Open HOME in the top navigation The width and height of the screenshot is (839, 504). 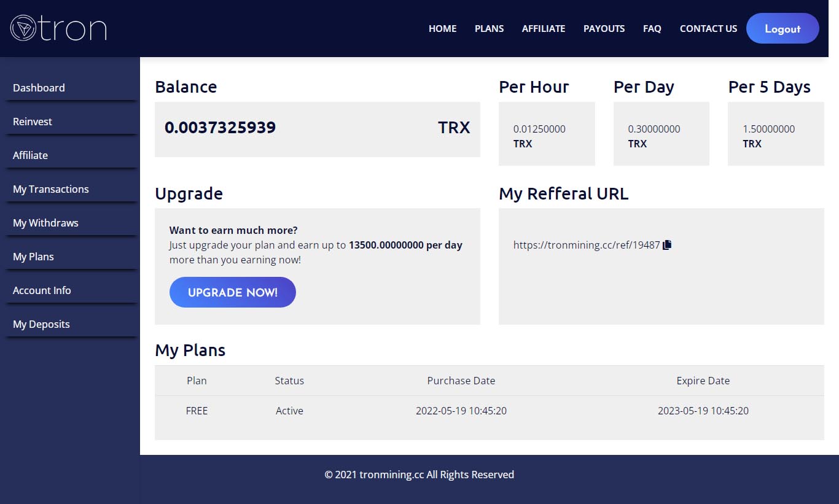tap(443, 28)
